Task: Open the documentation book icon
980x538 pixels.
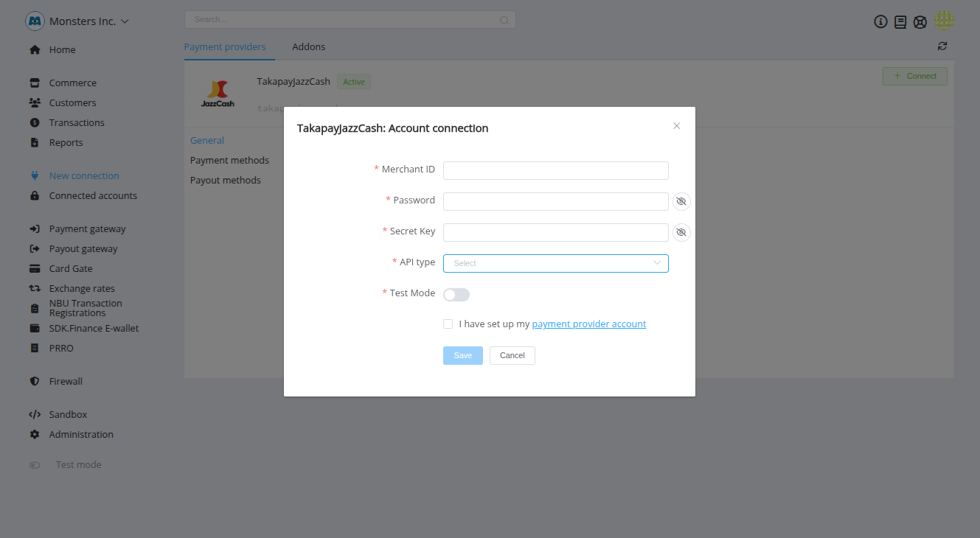Action: click(900, 22)
